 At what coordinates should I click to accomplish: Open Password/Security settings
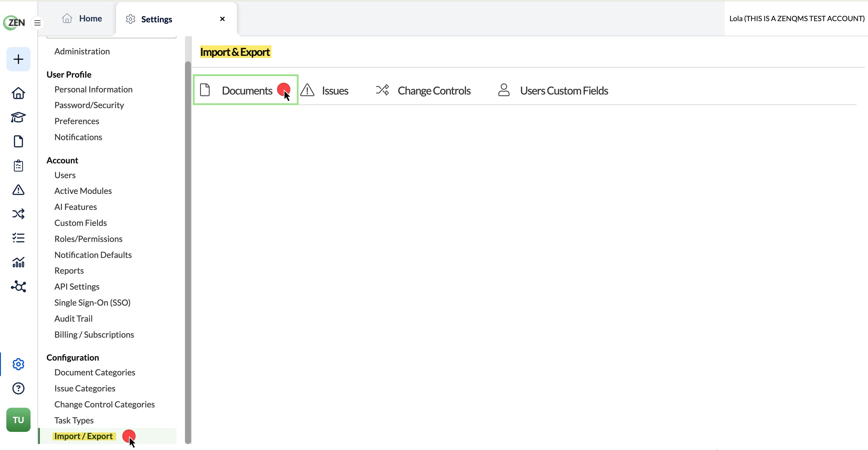89,105
